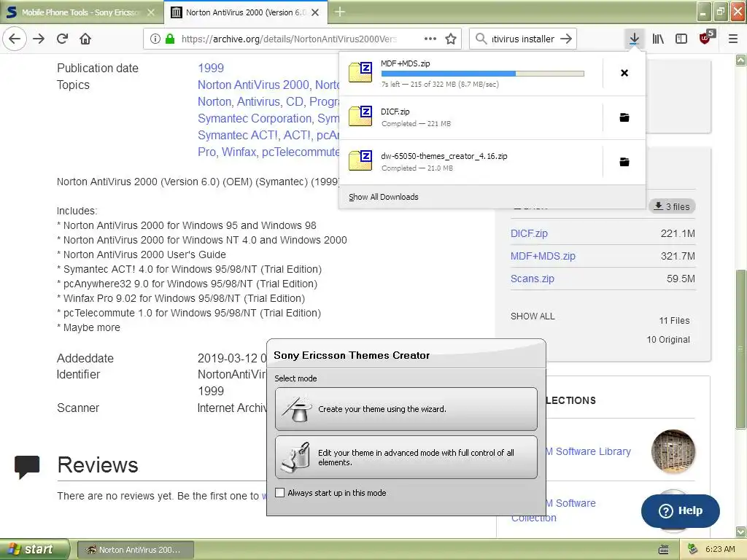The width and height of the screenshot is (747, 560).
Task: Go forward with the forward arrow
Action: (x=39, y=39)
